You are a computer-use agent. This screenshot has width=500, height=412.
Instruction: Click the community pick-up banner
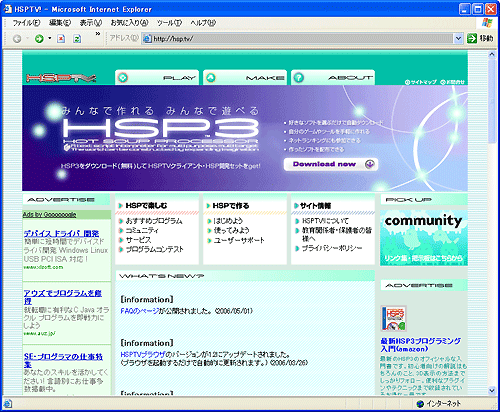click(x=424, y=238)
